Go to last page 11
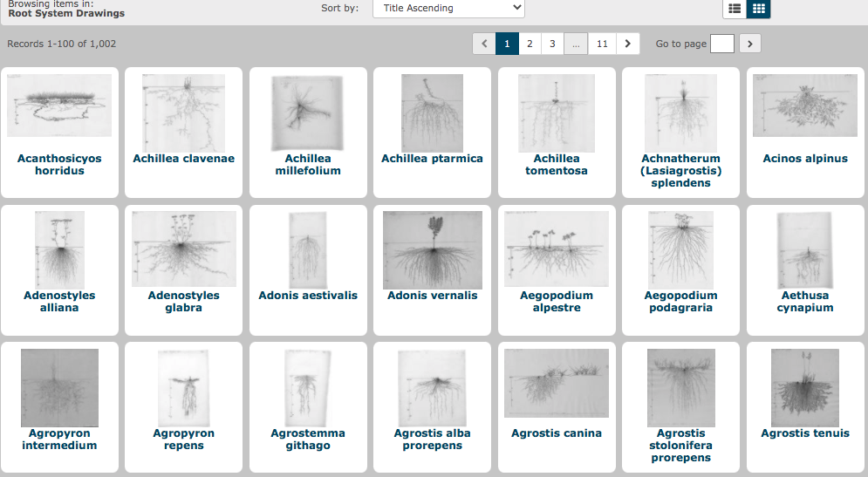The height and width of the screenshot is (477, 868). [x=602, y=44]
